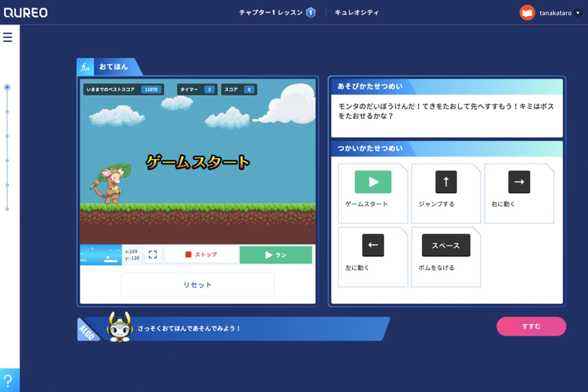Click the space key bomb icon
Image resolution: width=588 pixels, height=392 pixels.
click(x=446, y=245)
